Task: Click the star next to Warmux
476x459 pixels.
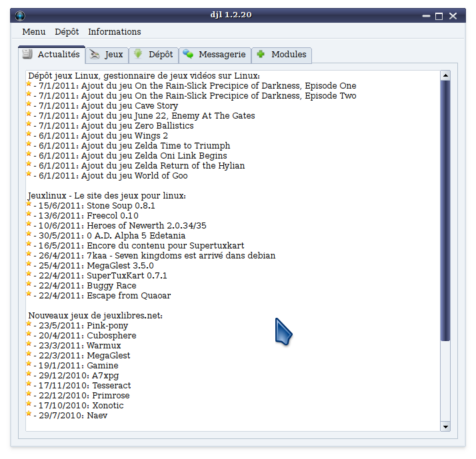Action: coord(29,344)
